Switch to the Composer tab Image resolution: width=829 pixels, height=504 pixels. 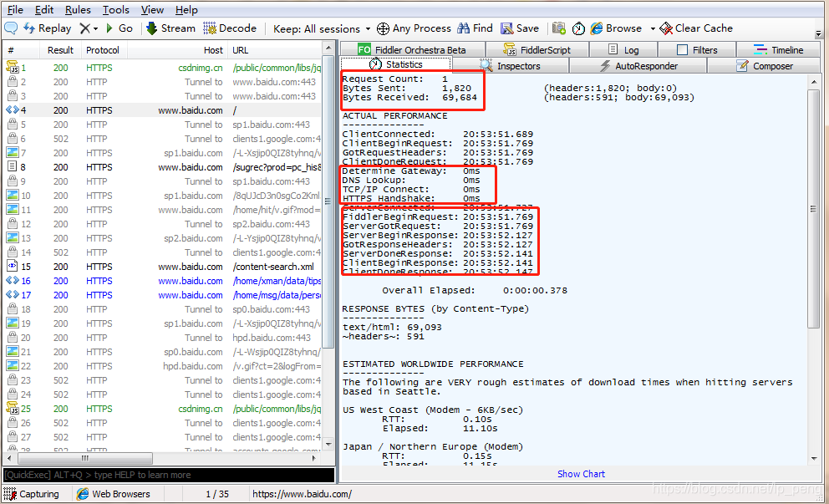(x=764, y=65)
